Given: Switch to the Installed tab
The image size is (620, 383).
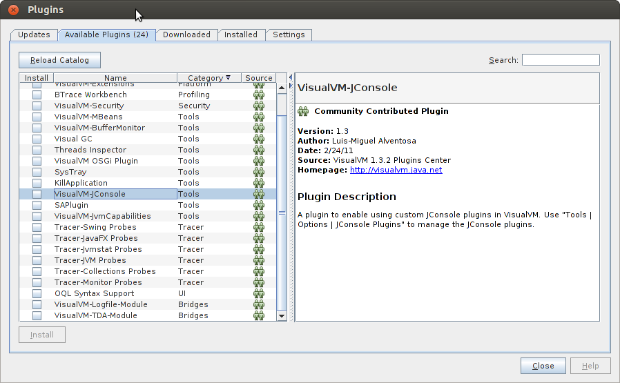Looking at the screenshot, I should [x=241, y=35].
